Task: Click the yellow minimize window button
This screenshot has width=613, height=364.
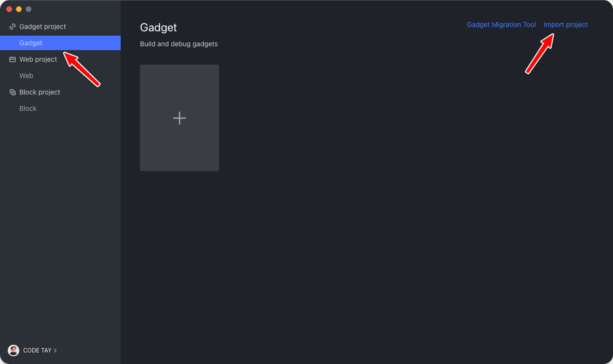Action: tap(19, 9)
